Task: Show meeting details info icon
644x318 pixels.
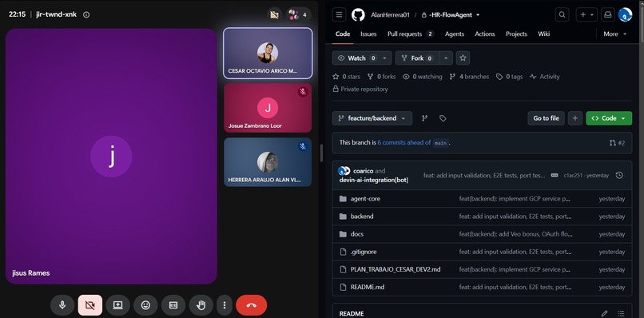Action: (86, 15)
